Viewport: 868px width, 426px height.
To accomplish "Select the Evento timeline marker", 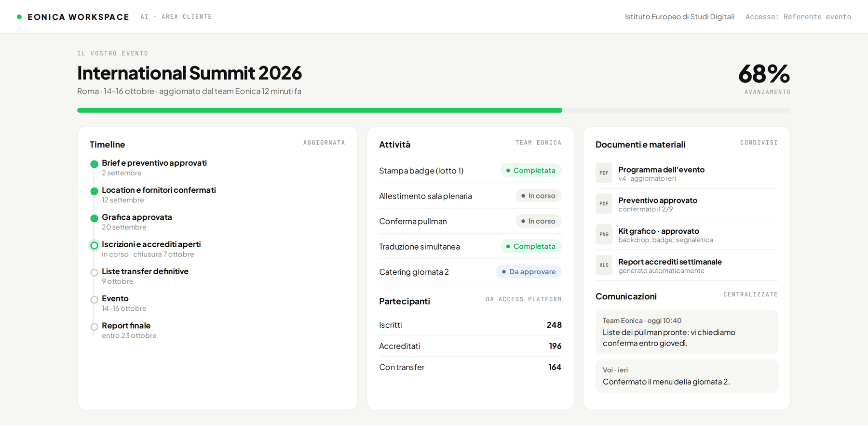I will pos(95,300).
